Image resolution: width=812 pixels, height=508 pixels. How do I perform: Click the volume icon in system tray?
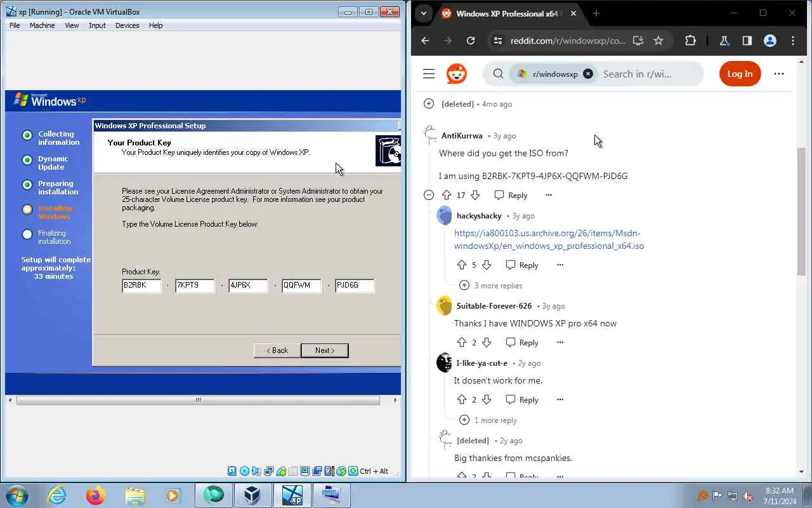pyautogui.click(x=748, y=496)
